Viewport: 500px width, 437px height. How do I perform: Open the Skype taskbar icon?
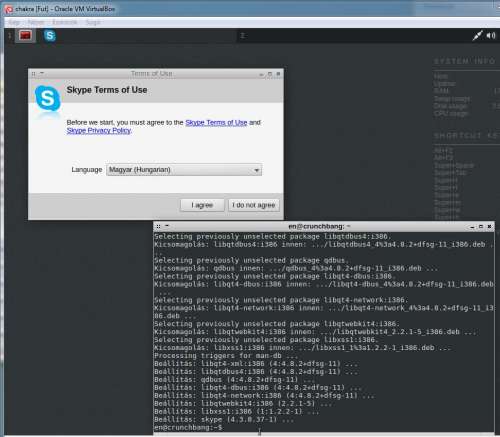point(50,36)
